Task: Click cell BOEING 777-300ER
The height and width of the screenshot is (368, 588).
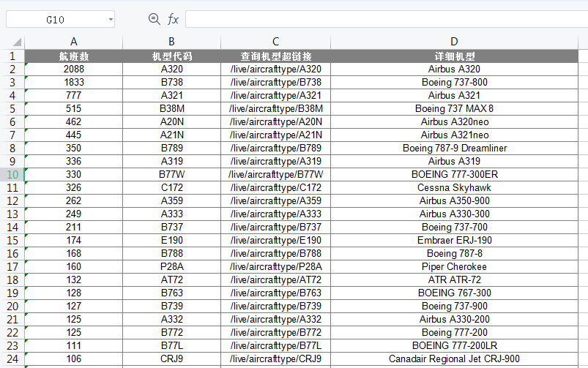Action: [454, 175]
